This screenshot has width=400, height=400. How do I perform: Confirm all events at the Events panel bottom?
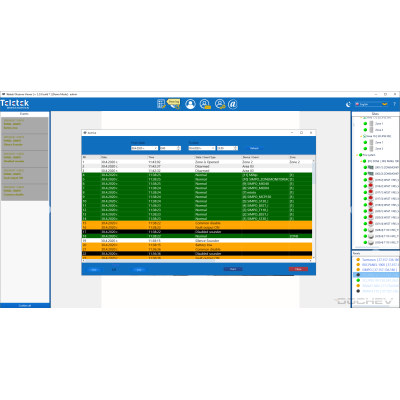[x=25, y=305]
